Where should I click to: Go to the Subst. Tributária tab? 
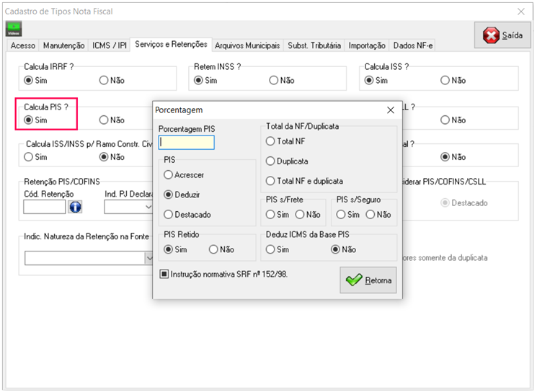point(314,45)
